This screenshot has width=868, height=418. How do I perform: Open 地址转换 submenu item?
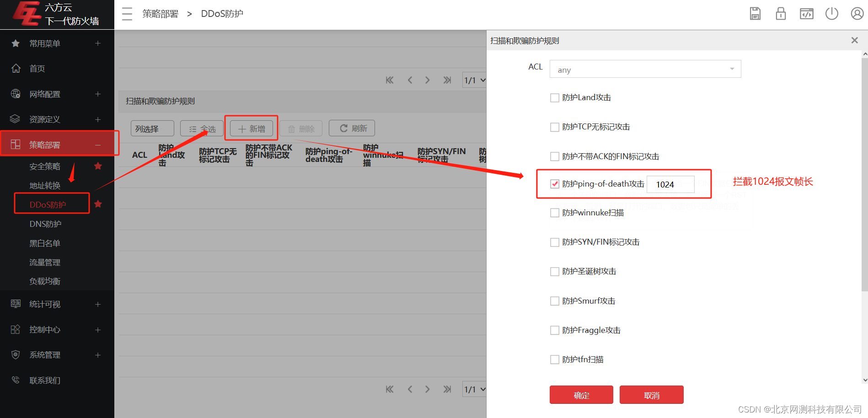coord(45,185)
